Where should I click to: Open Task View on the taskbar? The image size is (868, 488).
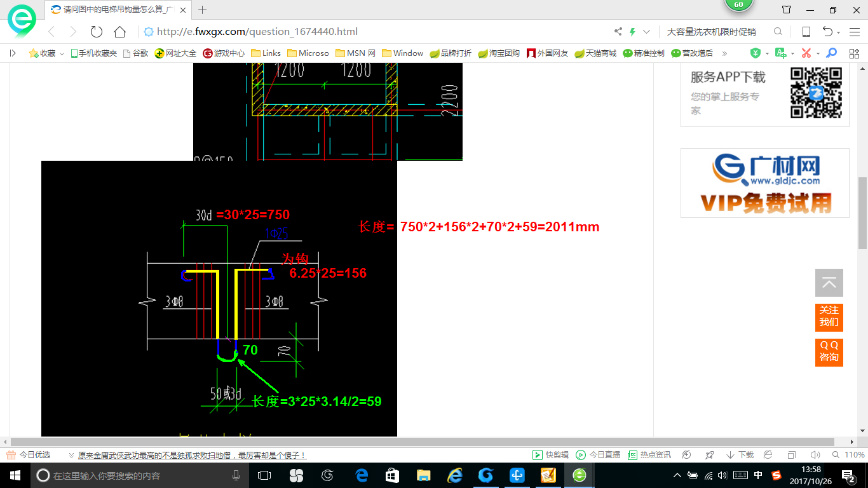tap(264, 475)
